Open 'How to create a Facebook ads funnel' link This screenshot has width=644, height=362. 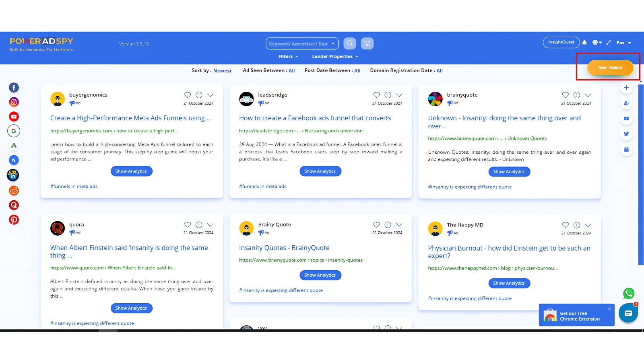(x=315, y=118)
